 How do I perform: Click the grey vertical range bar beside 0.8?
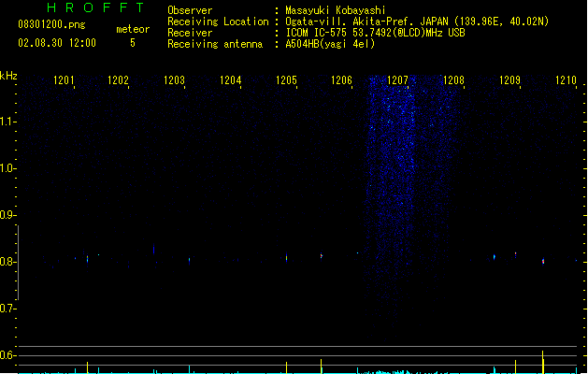18,263
